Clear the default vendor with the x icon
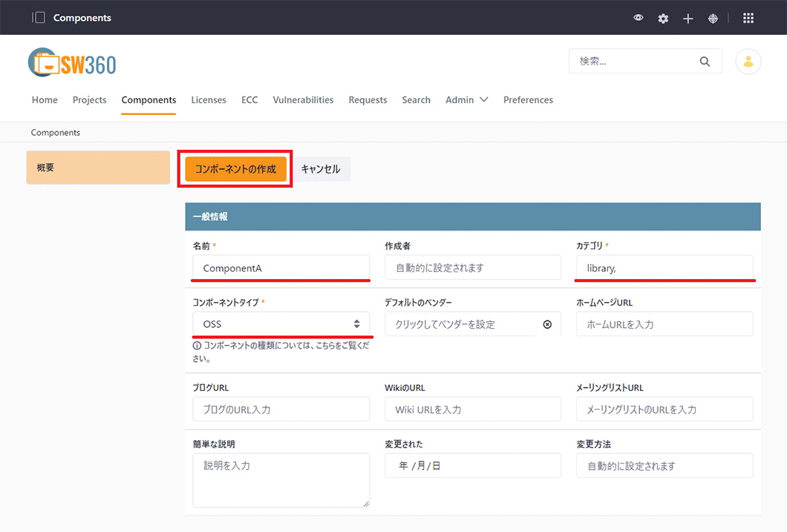787x532 pixels. (547, 324)
